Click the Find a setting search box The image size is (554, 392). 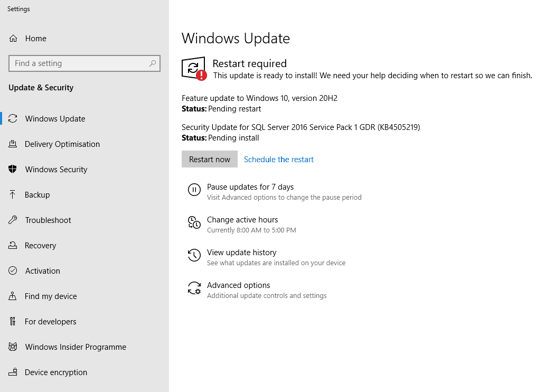pos(79,63)
